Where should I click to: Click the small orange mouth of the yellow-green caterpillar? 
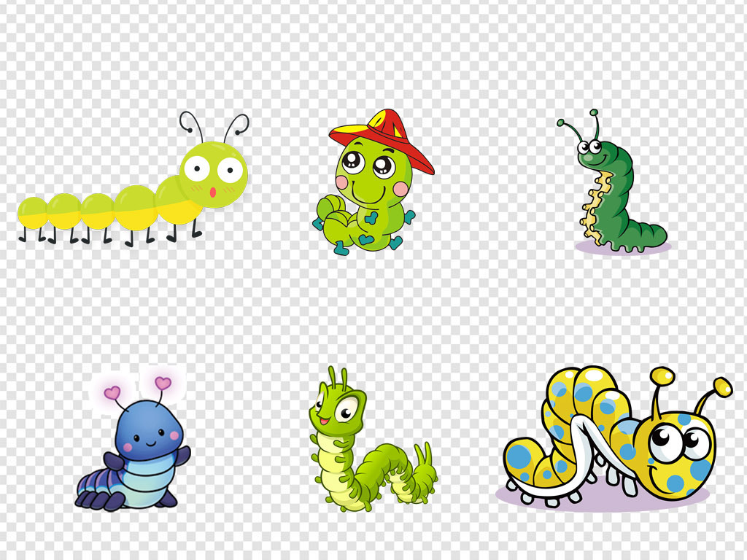pos(212,192)
